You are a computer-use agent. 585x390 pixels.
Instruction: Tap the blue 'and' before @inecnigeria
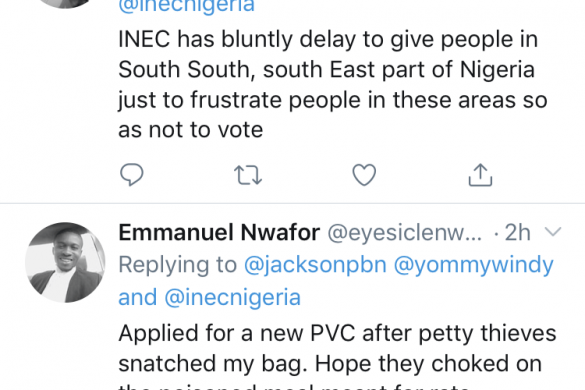pyautogui.click(x=137, y=297)
